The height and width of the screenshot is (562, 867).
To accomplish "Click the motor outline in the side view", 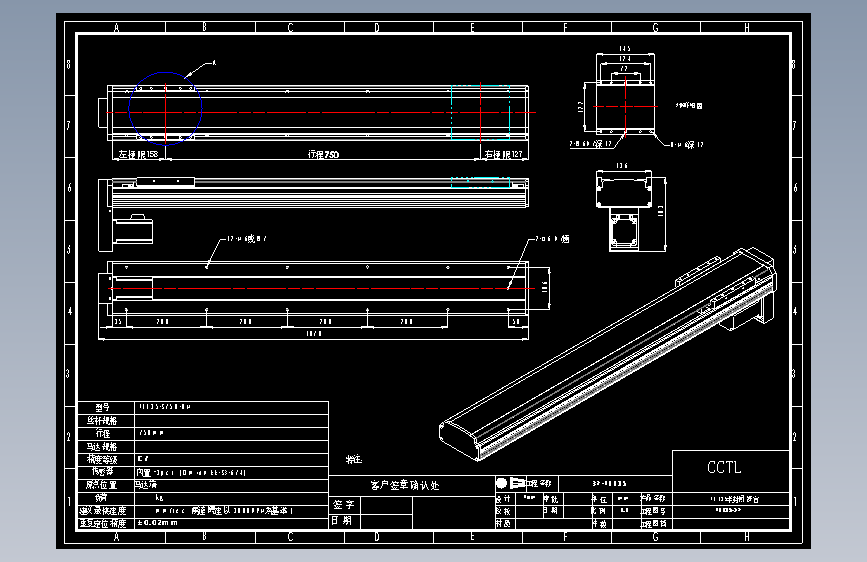I will [133, 230].
